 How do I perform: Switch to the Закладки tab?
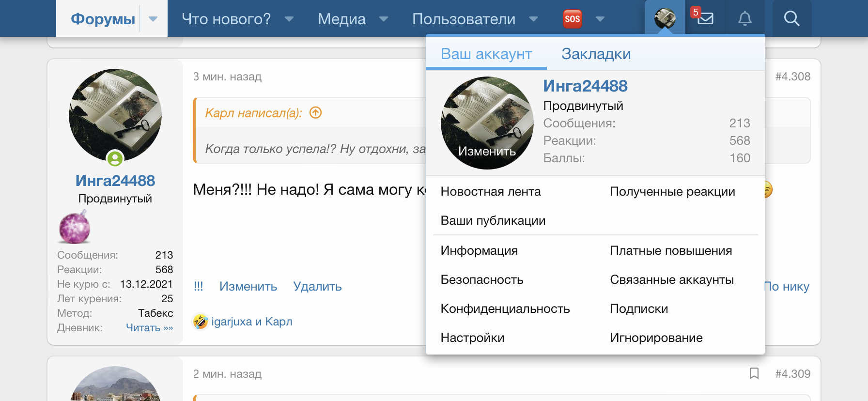(596, 54)
